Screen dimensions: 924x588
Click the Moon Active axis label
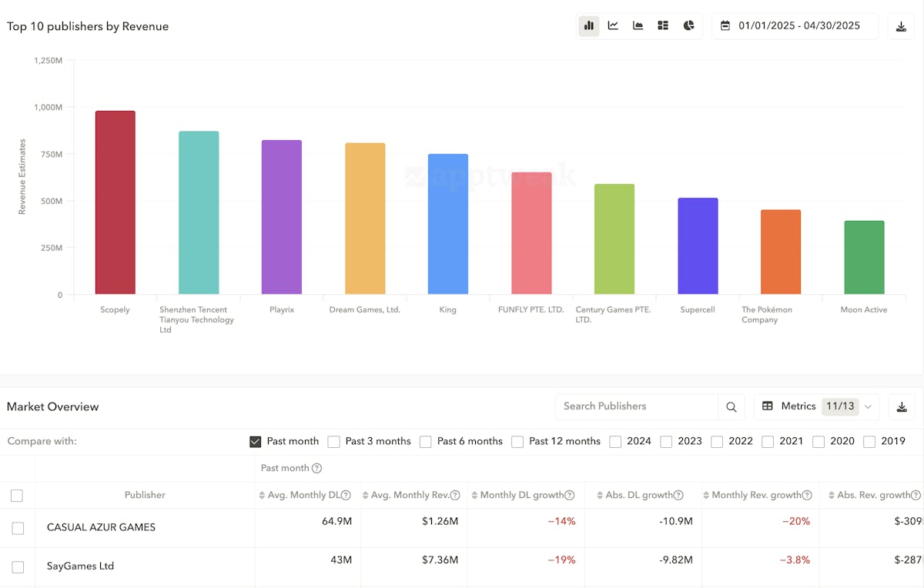click(864, 309)
